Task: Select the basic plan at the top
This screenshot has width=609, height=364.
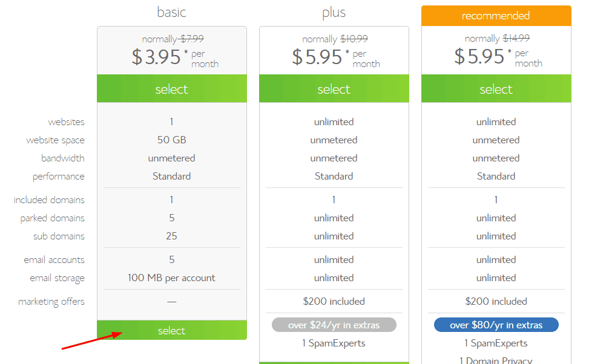Action: click(x=171, y=88)
